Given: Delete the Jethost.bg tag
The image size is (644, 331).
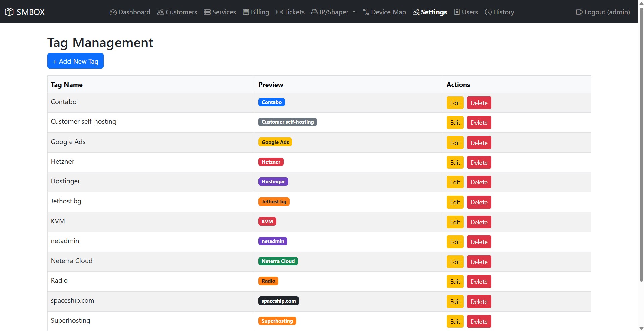Looking at the screenshot, I should 479,202.
